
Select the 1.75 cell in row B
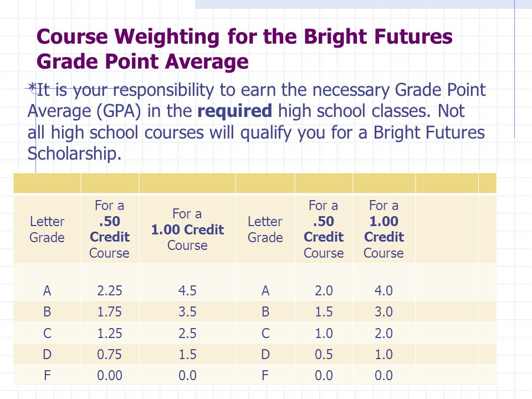click(x=109, y=312)
